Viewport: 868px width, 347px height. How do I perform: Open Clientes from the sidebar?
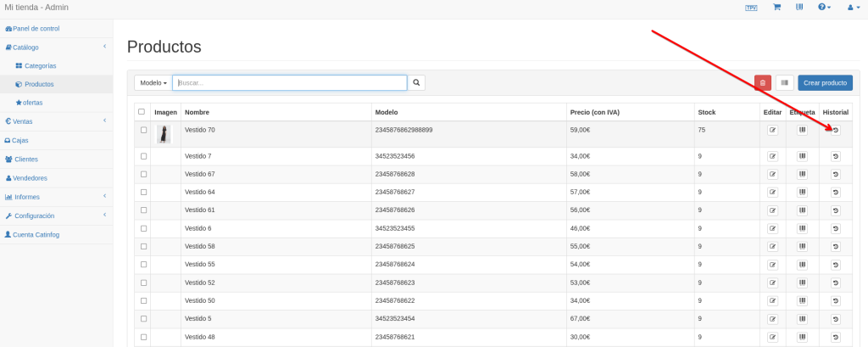(25, 159)
